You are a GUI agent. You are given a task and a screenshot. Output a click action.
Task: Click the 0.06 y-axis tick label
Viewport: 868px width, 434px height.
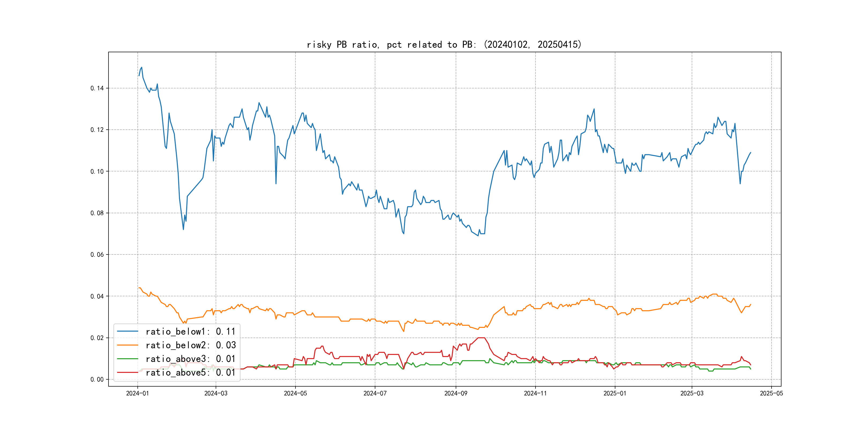(x=97, y=255)
